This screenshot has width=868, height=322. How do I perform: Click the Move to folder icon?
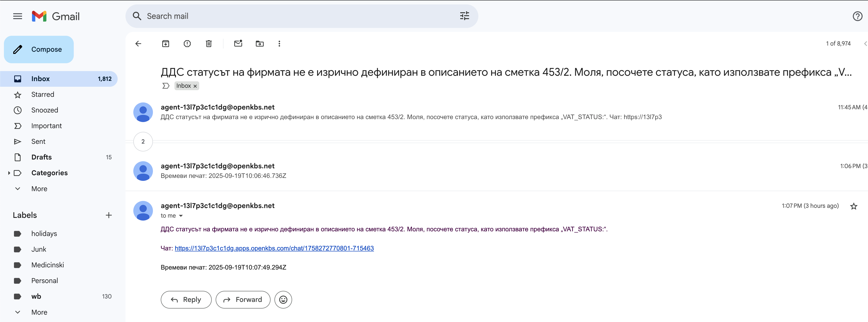point(260,43)
